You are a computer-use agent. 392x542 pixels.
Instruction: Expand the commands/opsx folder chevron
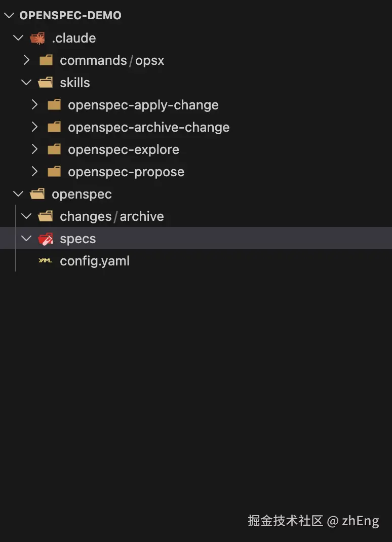(26, 60)
